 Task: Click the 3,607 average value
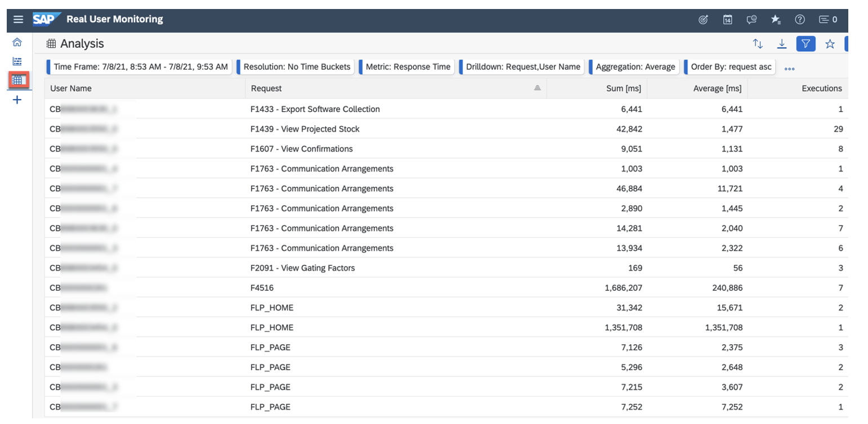coord(732,387)
